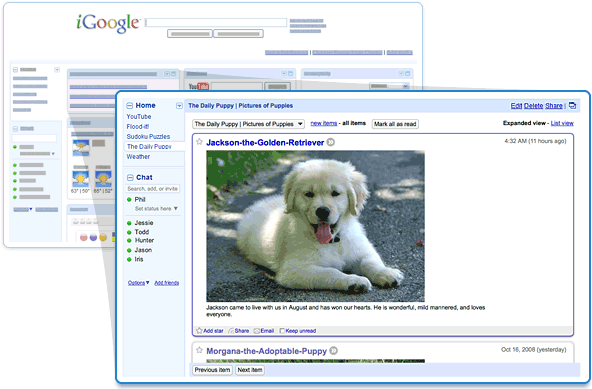
Task: Click arrow icon beside Morgana title
Action: (x=333, y=351)
